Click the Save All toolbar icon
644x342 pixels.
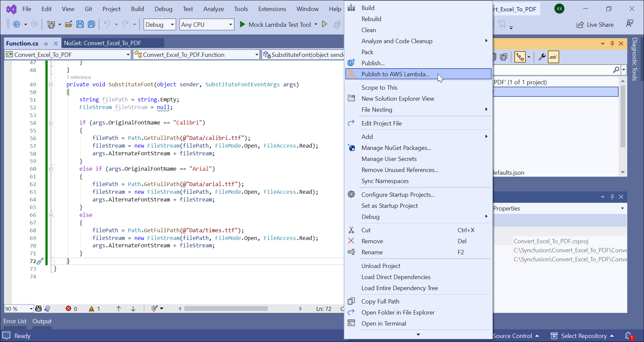(91, 24)
